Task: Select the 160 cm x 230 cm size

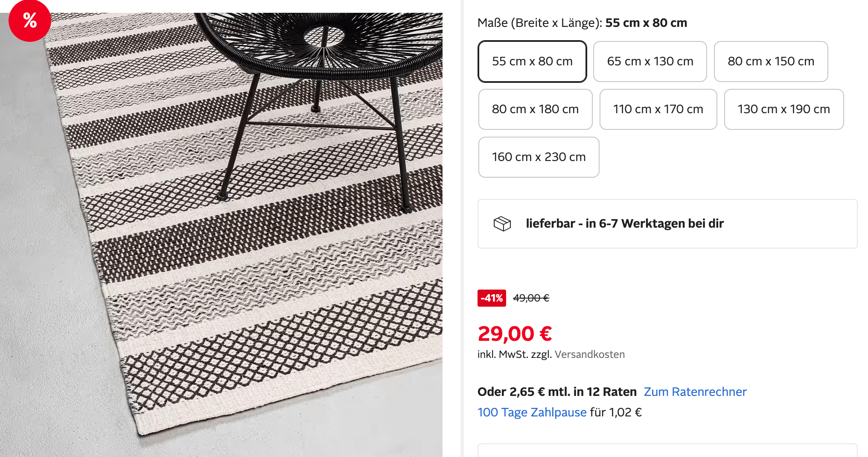Action: tap(539, 157)
